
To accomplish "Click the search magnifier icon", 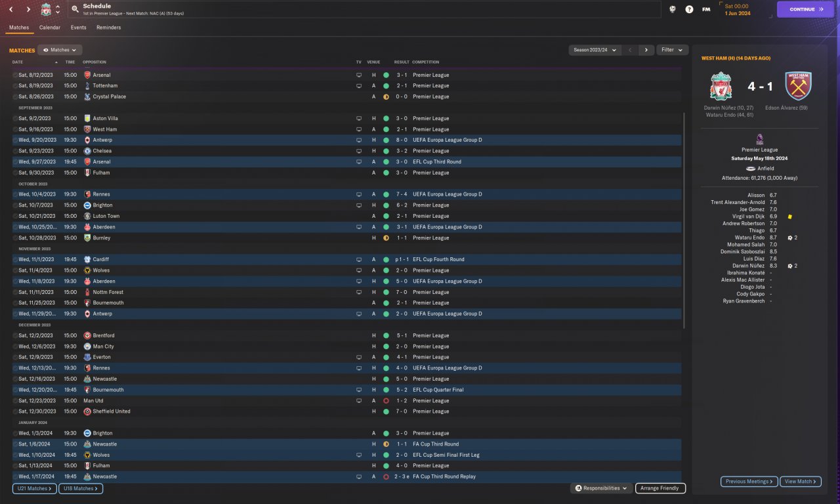I will click(75, 10).
